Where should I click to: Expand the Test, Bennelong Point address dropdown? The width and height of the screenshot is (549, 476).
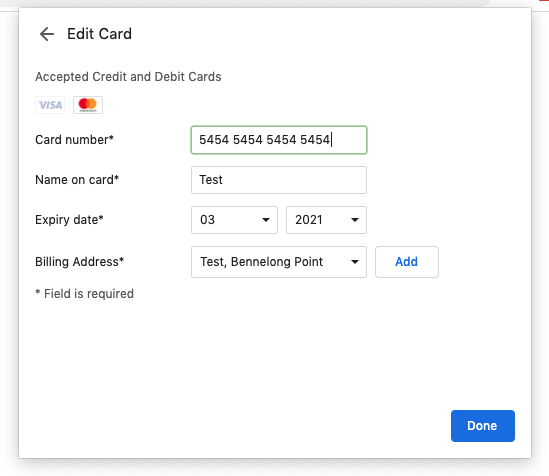tap(279, 262)
